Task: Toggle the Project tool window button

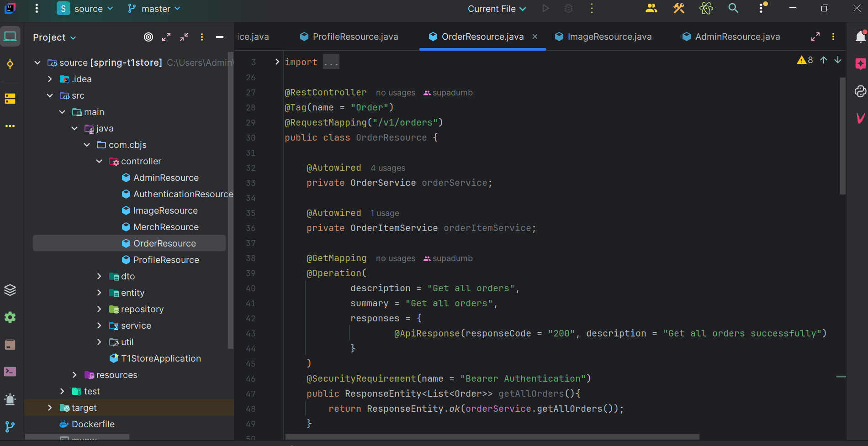Action: coord(10,37)
